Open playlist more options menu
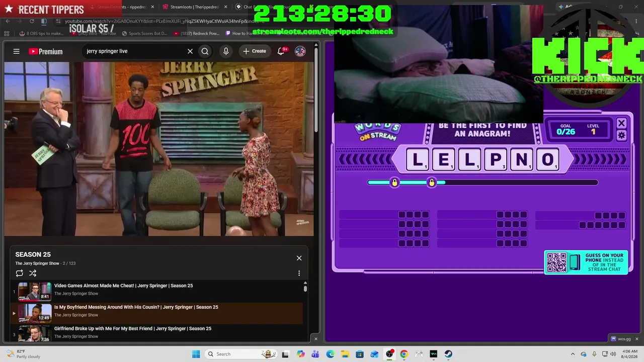 [299, 273]
